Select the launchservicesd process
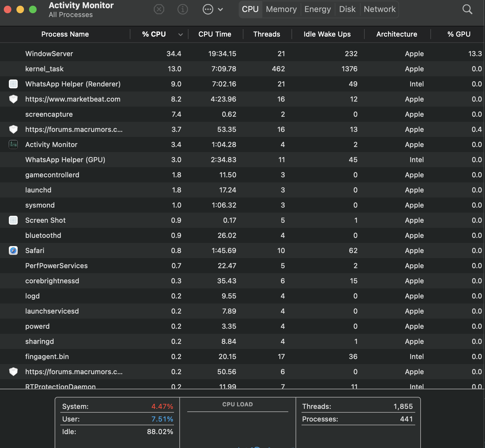 pyautogui.click(x=52, y=311)
